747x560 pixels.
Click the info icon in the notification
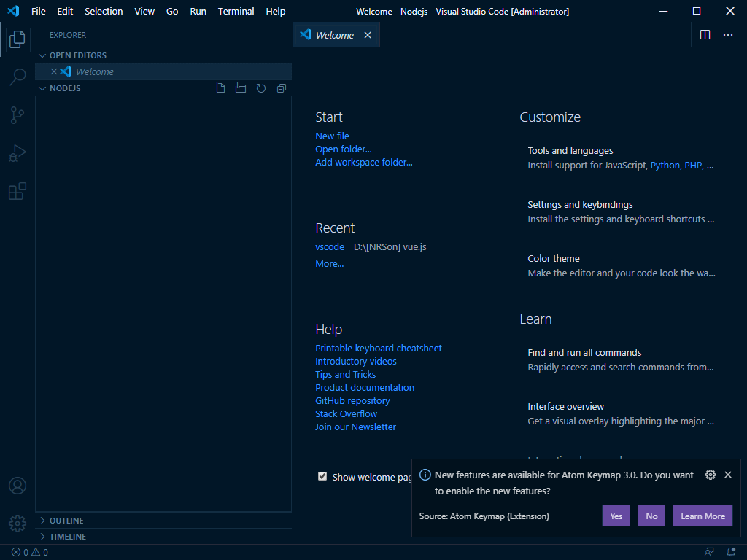coord(425,475)
